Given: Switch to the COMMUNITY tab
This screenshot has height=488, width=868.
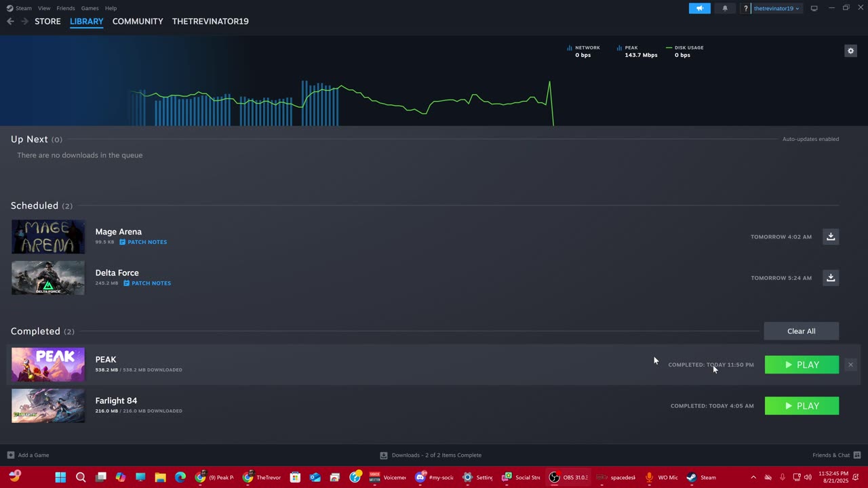Looking at the screenshot, I should [138, 22].
